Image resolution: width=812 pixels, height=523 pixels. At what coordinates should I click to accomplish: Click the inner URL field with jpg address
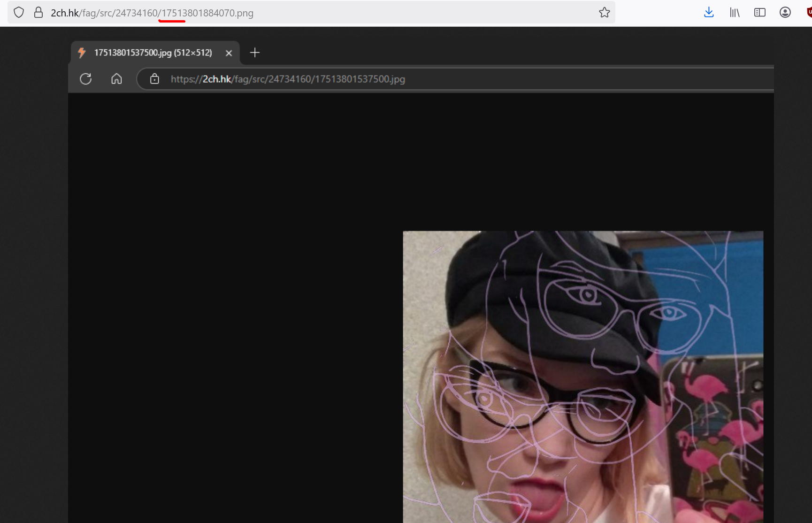[x=455, y=79]
